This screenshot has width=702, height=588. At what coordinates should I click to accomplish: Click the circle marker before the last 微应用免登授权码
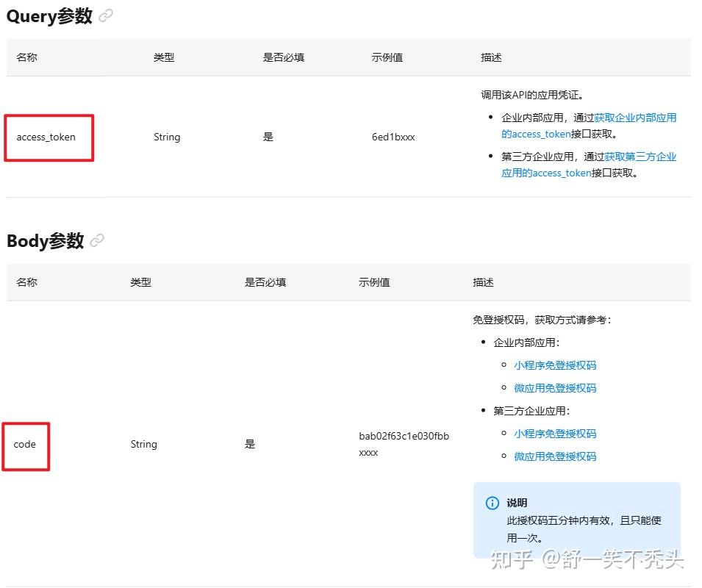[x=504, y=456]
